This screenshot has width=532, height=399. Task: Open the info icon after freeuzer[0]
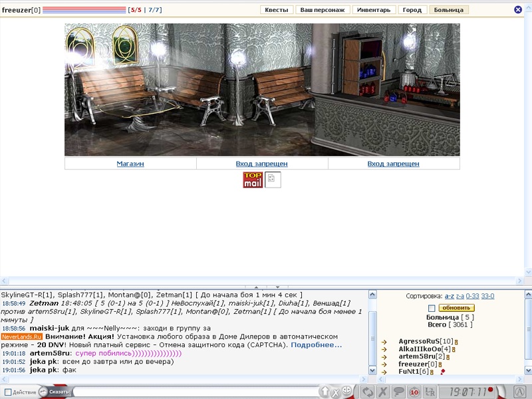[x=440, y=364]
